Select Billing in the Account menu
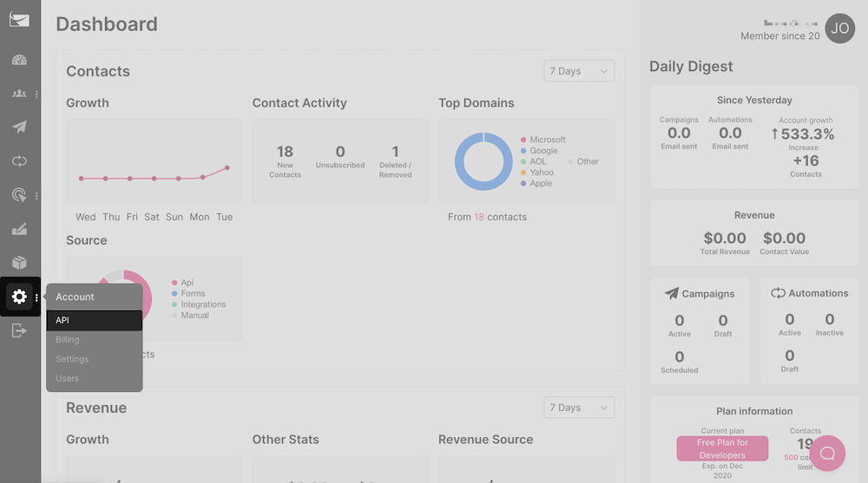The height and width of the screenshot is (483, 868). tap(68, 340)
